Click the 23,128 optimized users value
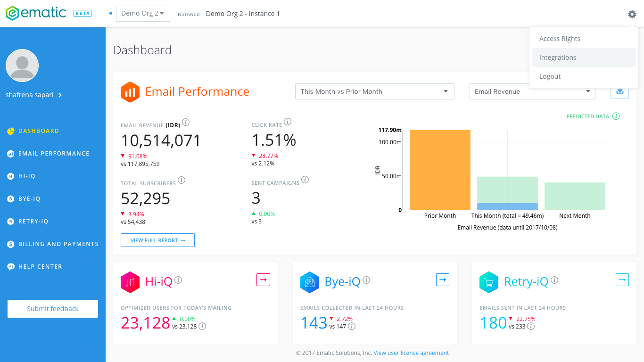Viewport: 644px width, 362px height. [x=145, y=323]
